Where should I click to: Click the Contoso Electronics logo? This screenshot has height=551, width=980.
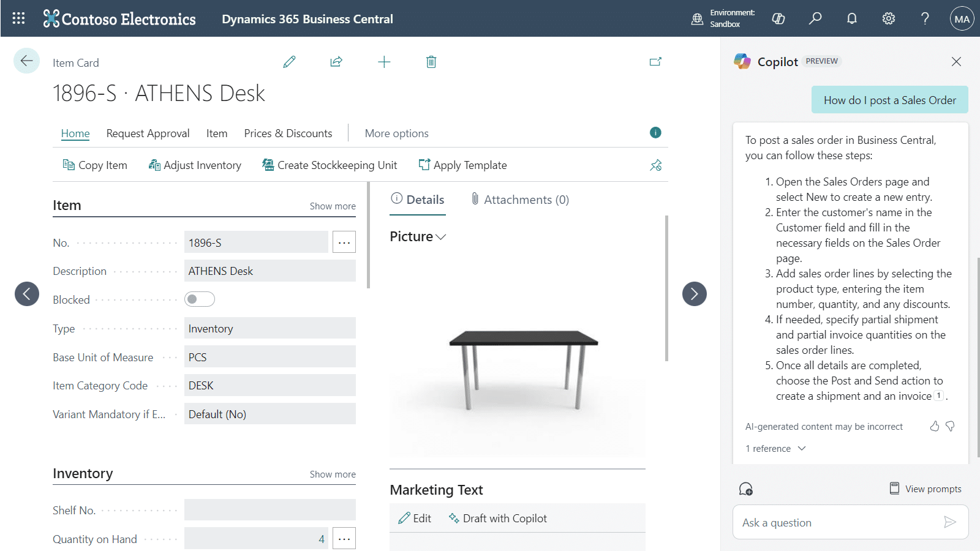coord(119,19)
